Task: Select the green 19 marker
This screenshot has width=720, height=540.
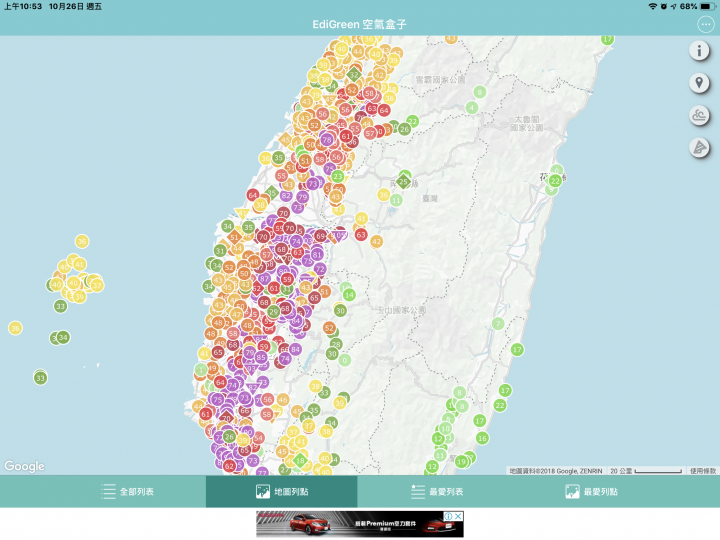Action: [461, 461]
